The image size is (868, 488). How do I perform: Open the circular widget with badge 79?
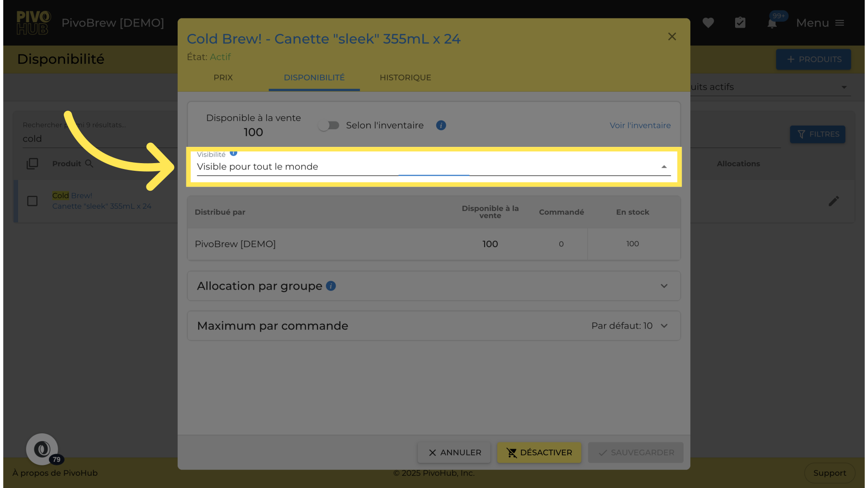coord(42,449)
